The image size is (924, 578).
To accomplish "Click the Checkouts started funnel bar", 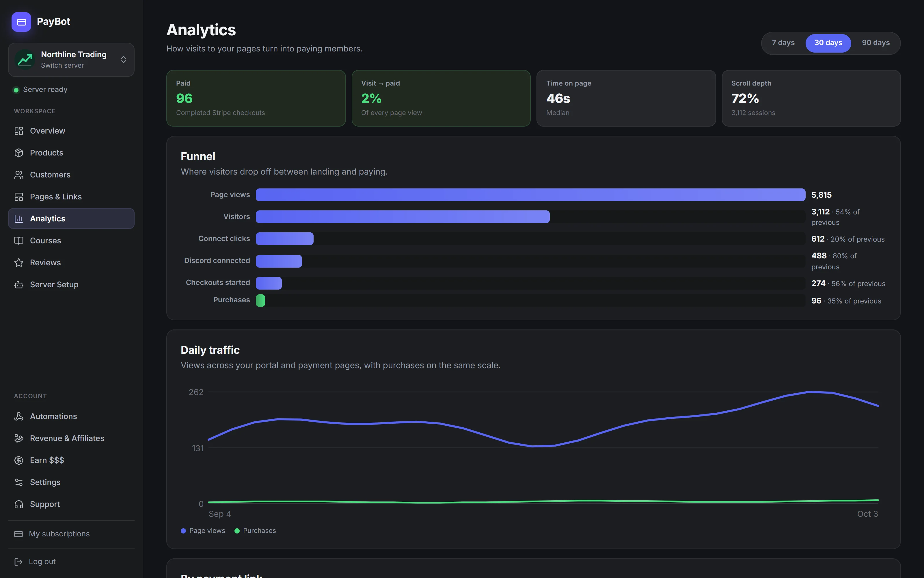I will 269,283.
